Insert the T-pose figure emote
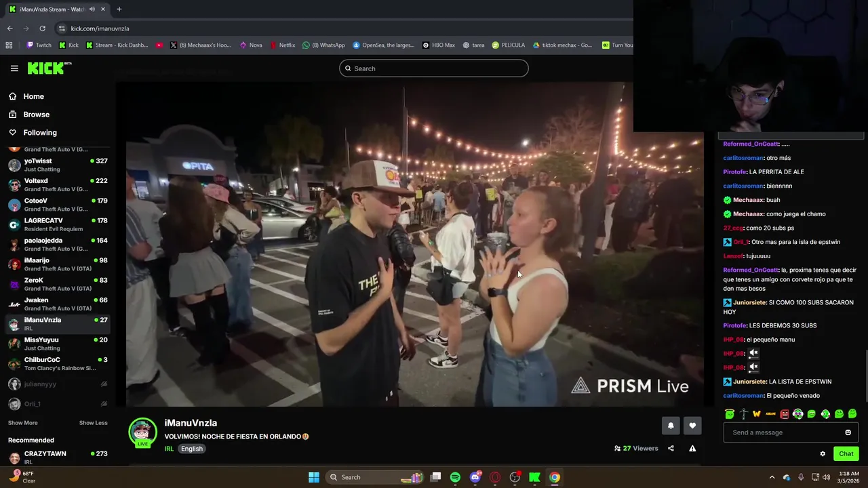Screen dimensions: 868x488 tap(743, 413)
